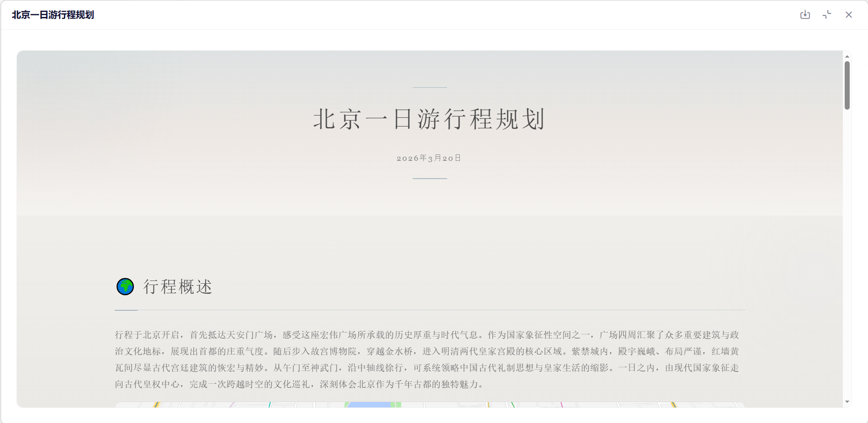The image size is (868, 423).
Task: Click the large 北京一日游行程规划 document title
Action: 429,119
